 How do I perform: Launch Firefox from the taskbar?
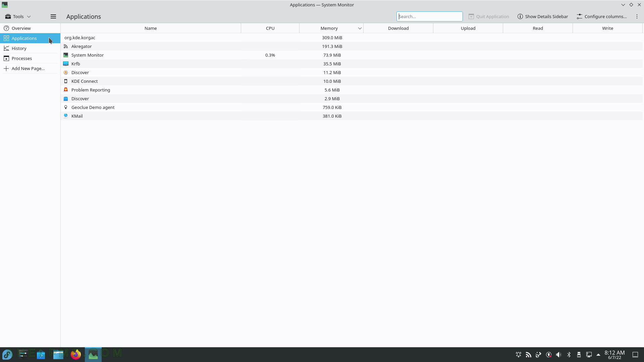[76, 355]
